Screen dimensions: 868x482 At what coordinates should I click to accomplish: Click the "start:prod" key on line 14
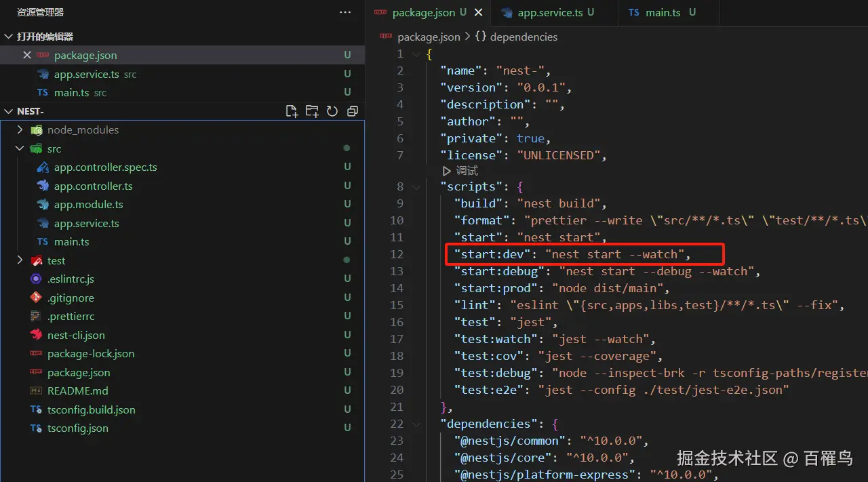[497, 288]
